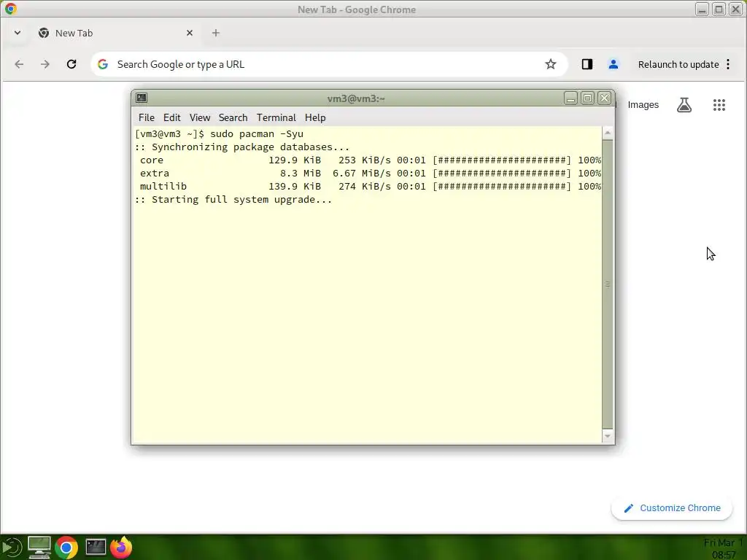The width and height of the screenshot is (747, 560).
Task: Click the Chrome logo in the Chrome title bar
Action: [10, 9]
